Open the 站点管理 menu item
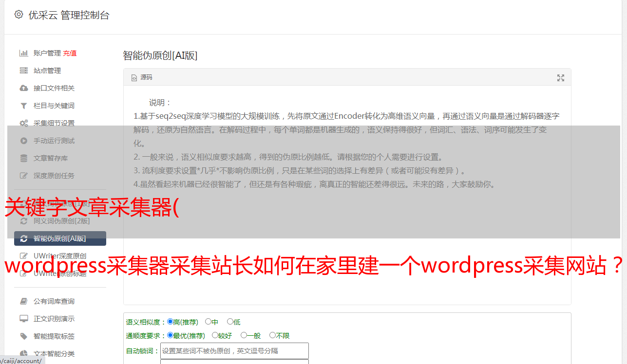Viewport: 627px width, 364px height. point(47,71)
